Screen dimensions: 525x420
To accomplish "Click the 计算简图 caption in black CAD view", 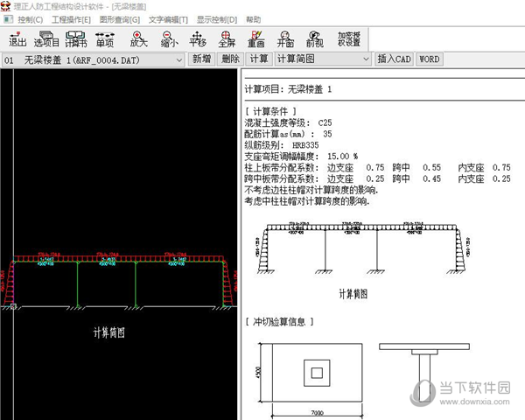I will click(108, 332).
